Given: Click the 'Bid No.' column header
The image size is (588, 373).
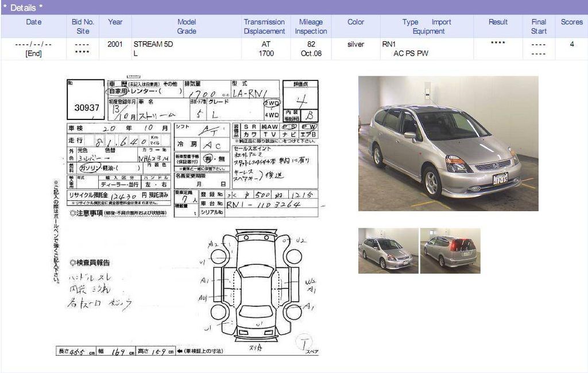Looking at the screenshot, I should [83, 22].
